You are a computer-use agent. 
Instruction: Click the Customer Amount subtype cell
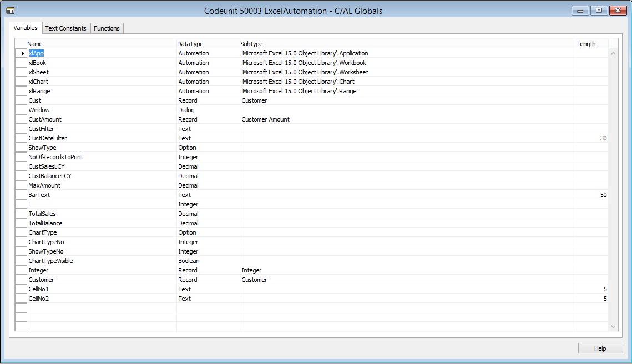point(265,119)
